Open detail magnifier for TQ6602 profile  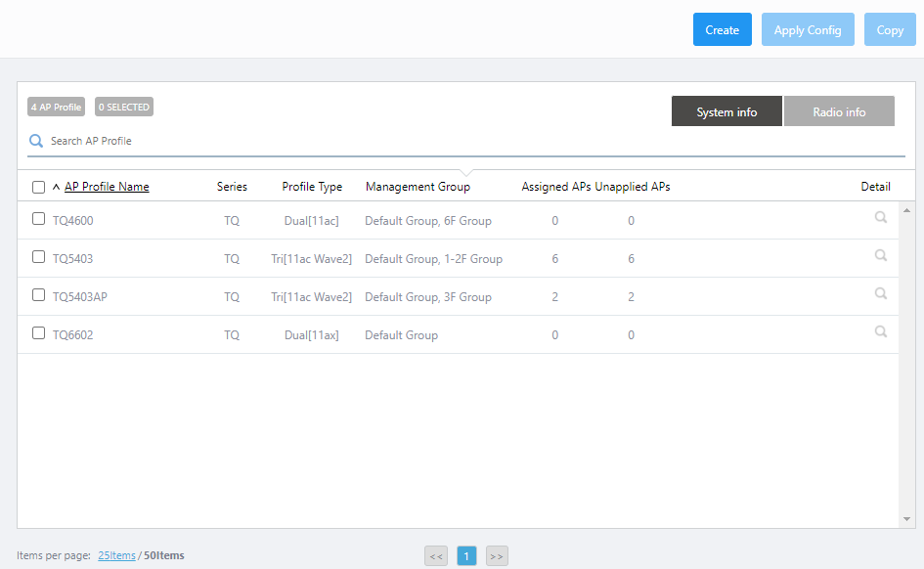point(880,332)
